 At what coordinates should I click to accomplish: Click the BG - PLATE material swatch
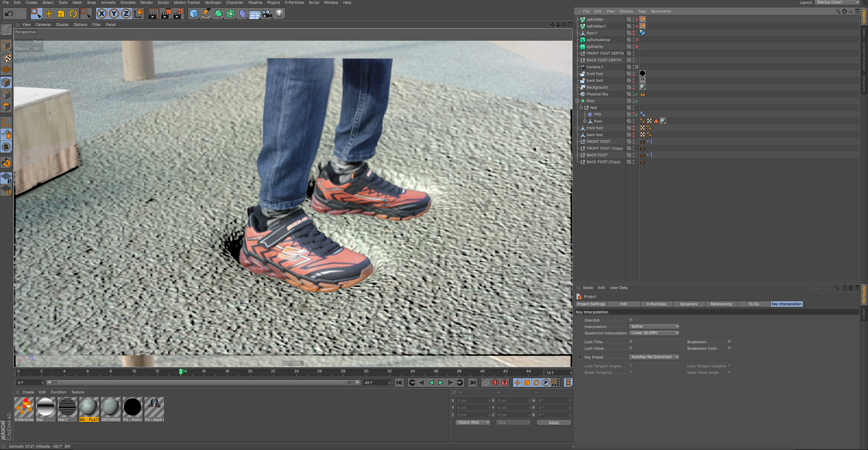pos(89,409)
